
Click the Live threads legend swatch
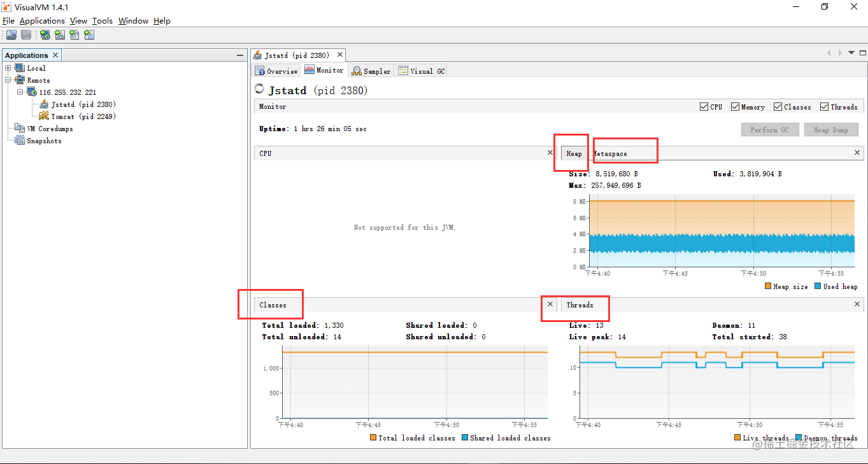737,437
